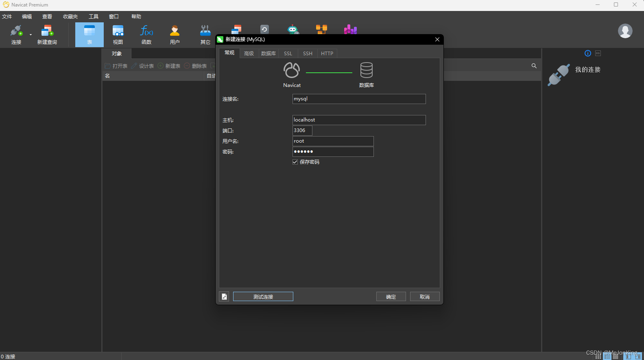Click 打开表 in object toolbar

click(x=116, y=66)
